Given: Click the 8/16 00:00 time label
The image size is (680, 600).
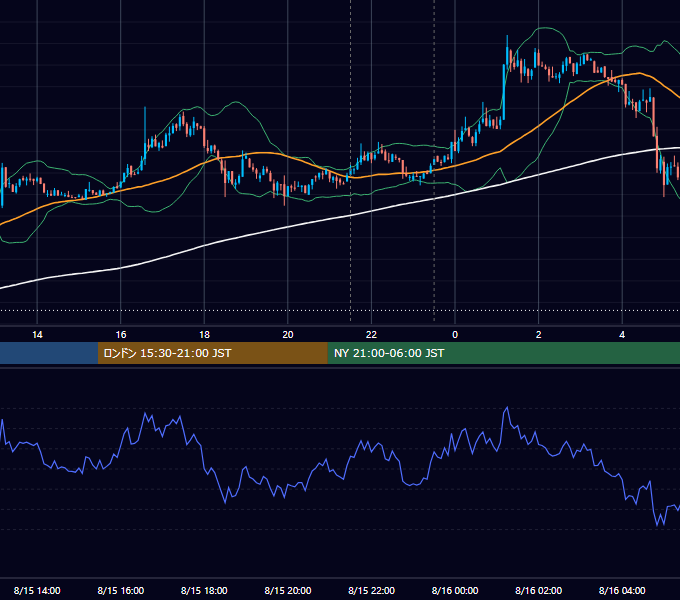Looking at the screenshot, I should pyautogui.click(x=455, y=590).
